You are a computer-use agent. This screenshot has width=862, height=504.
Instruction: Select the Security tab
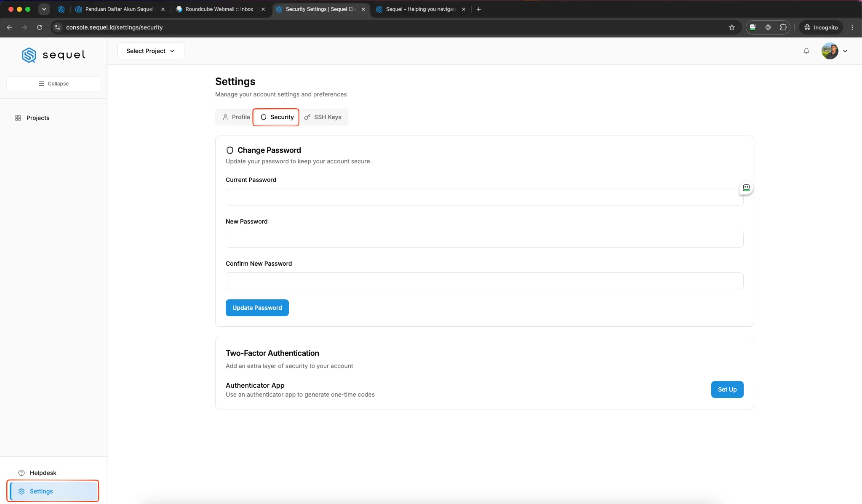pos(276,117)
